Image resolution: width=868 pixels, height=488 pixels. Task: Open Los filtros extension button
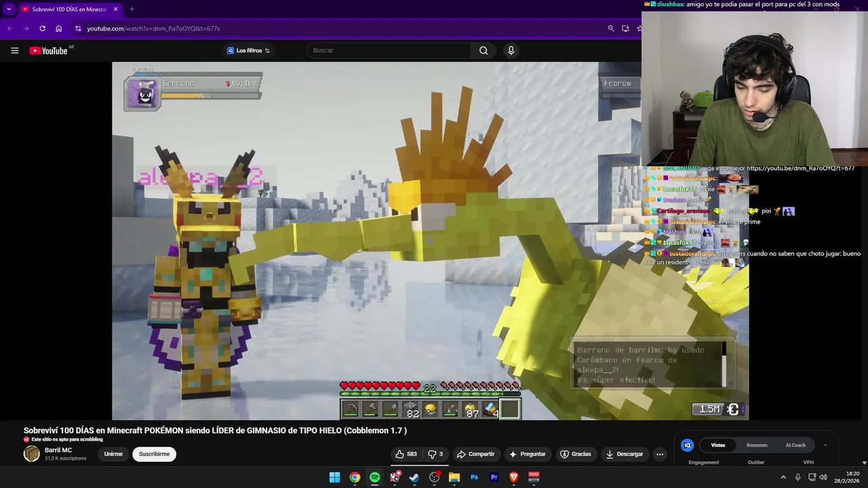pos(249,50)
